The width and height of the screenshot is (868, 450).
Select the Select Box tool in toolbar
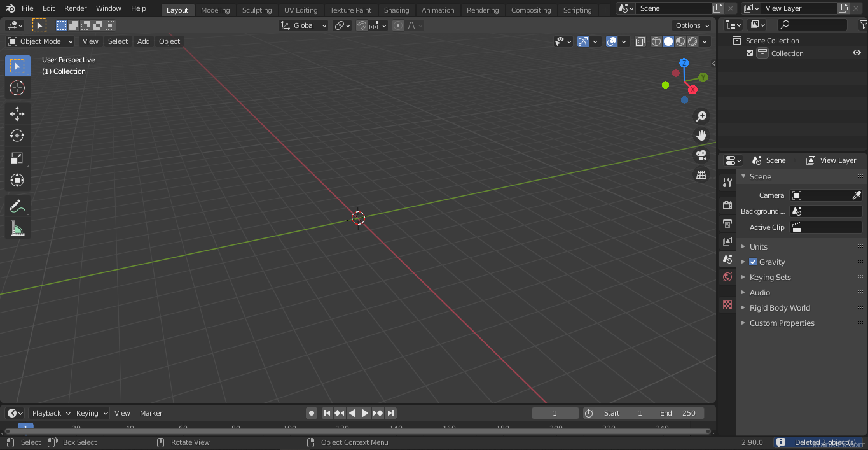[x=17, y=66]
